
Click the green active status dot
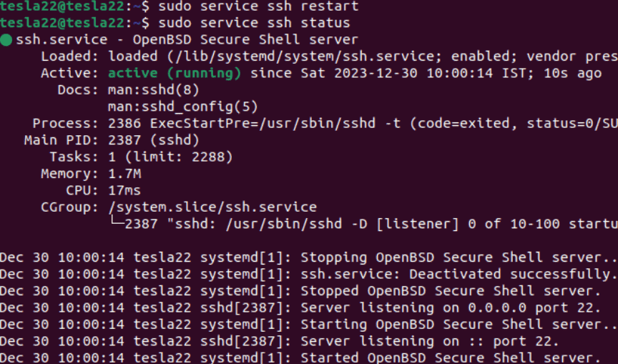6,40
